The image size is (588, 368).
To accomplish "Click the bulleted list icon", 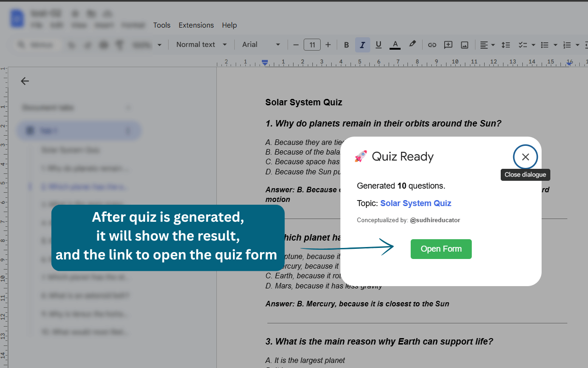I will [545, 45].
